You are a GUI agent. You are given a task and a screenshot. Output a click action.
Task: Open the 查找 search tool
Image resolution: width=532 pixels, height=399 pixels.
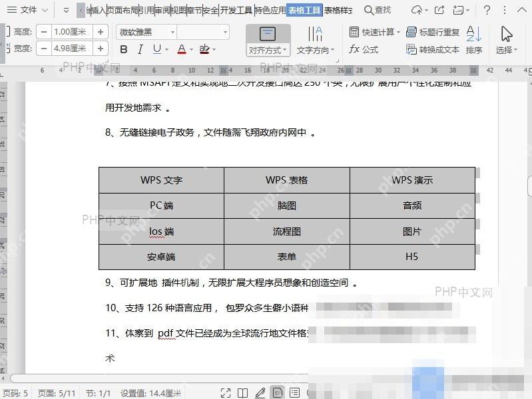378,10
